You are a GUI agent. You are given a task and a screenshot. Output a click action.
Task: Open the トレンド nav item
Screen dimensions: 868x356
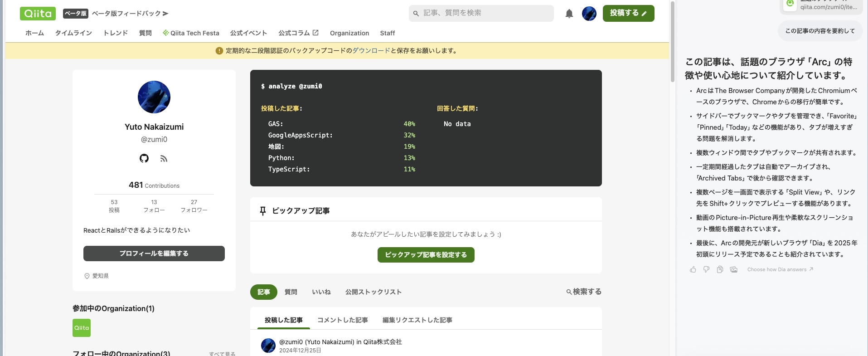(x=116, y=33)
